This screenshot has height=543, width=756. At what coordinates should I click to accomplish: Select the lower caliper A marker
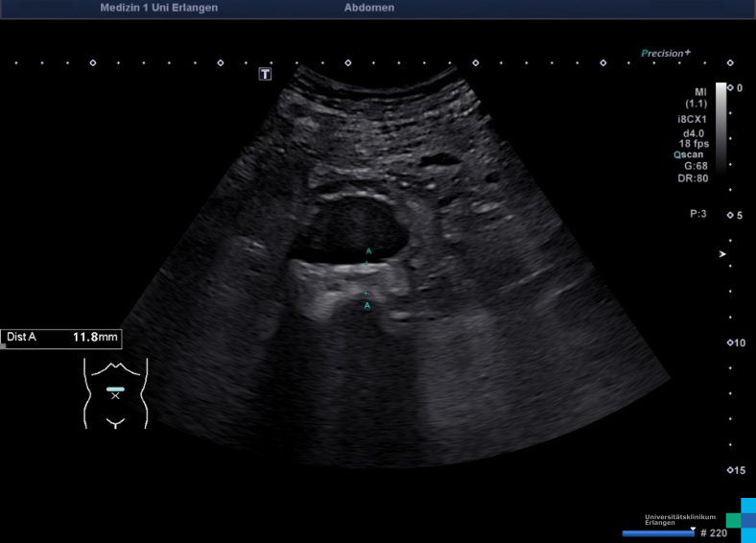[x=366, y=305]
